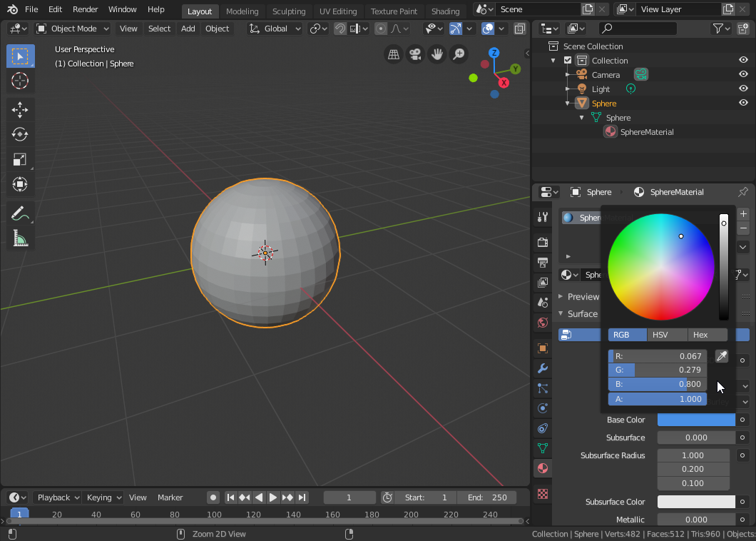Screen dimensions: 756x541
Task: Click the Base Color swatch
Action: click(x=696, y=420)
